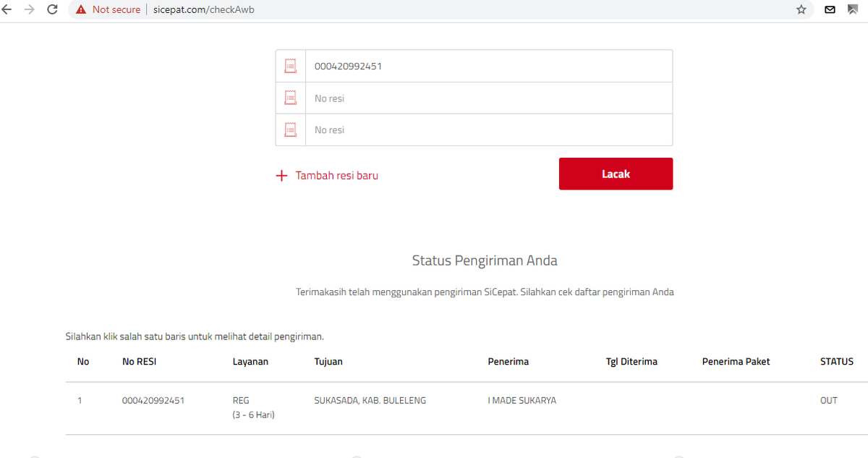Click the Lacak button
This screenshot has height=458, width=868.
[616, 174]
